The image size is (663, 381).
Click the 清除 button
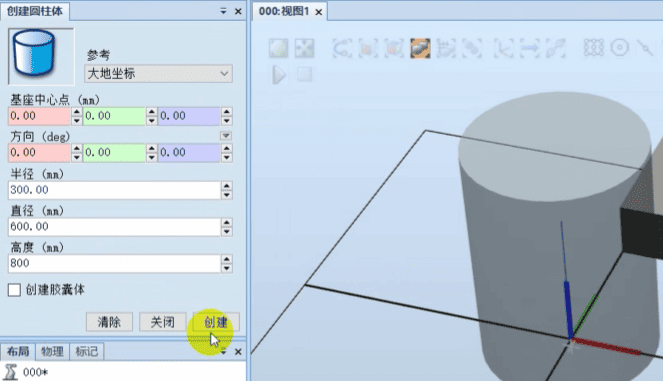[x=110, y=322]
